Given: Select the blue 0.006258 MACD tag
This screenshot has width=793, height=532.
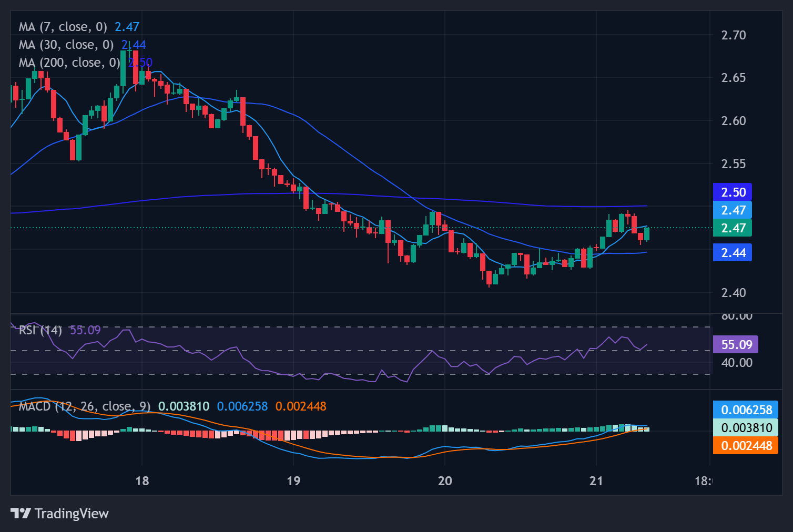Looking at the screenshot, I should pos(746,410).
